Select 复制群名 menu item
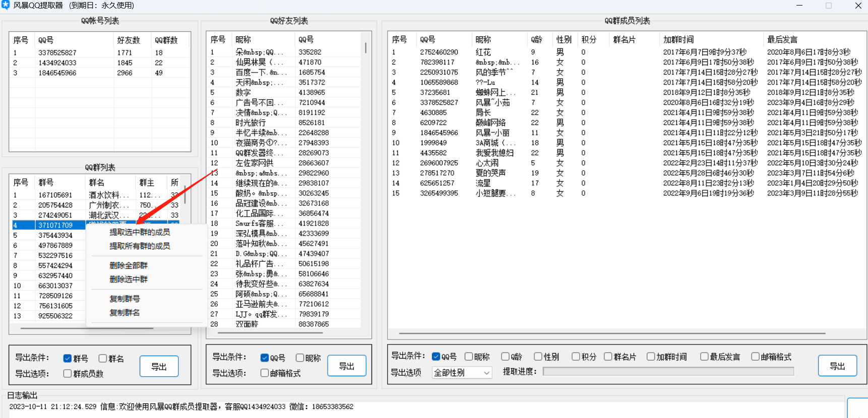This screenshot has width=868, height=418. tap(125, 313)
